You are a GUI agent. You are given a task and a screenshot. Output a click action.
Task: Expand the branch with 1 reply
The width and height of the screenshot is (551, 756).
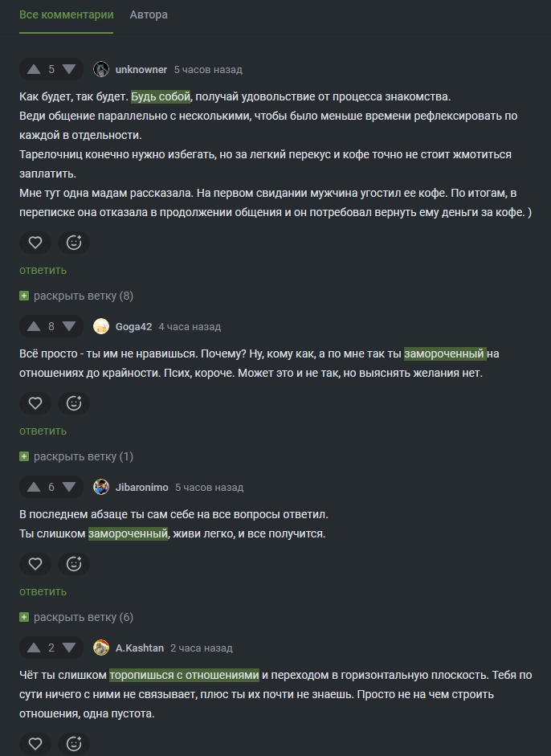[76, 456]
